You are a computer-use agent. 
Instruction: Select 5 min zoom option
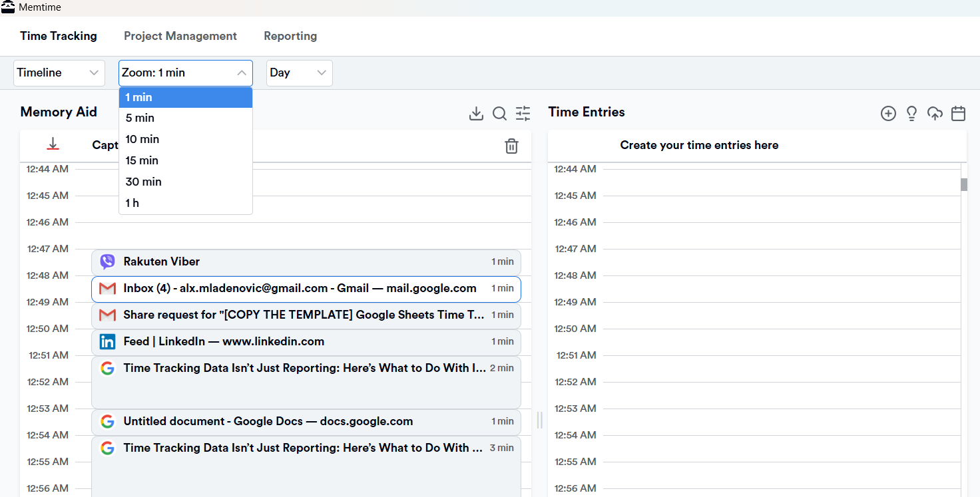click(x=186, y=118)
